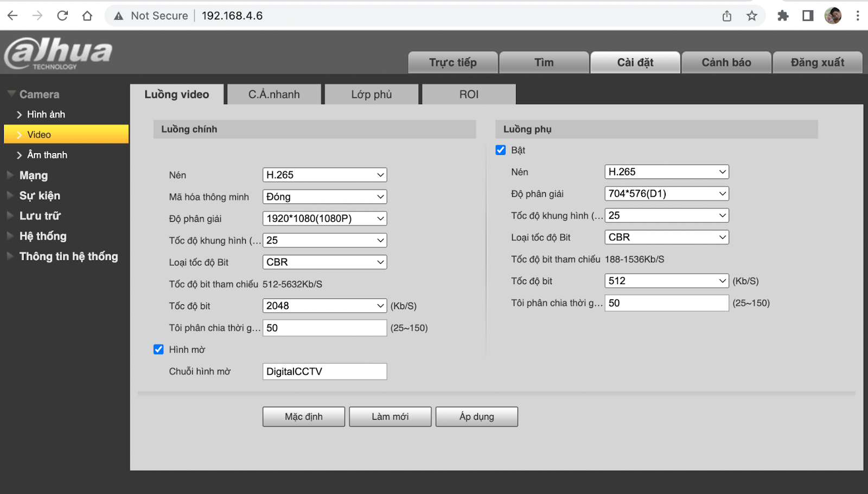Click the Đăng xuất logout tab

coord(818,62)
